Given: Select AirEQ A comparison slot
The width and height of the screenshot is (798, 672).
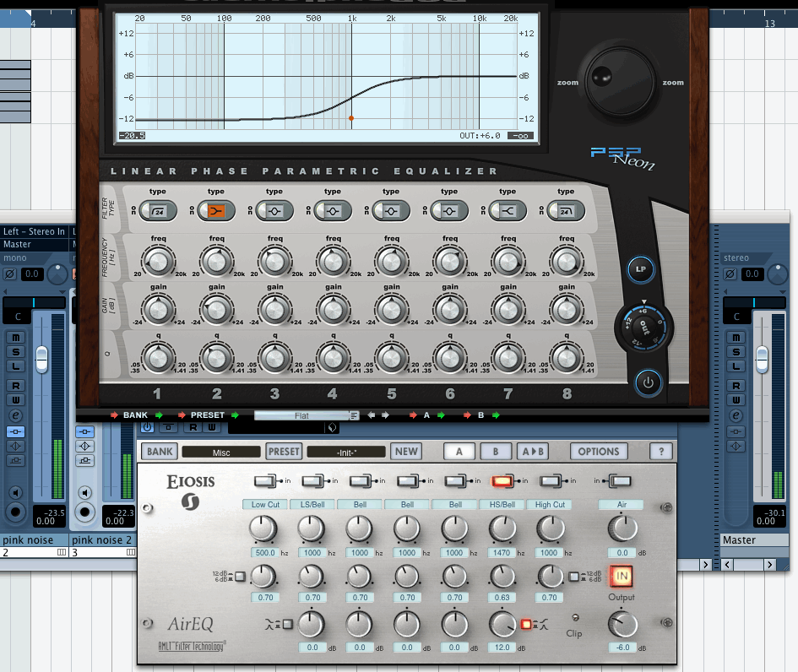Looking at the screenshot, I should click(x=459, y=452).
